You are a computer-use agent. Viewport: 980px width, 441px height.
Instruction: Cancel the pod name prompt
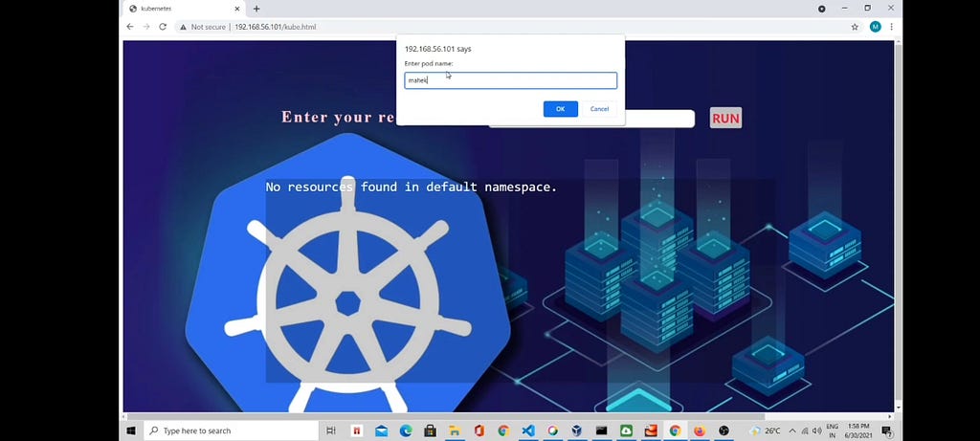[x=599, y=109]
